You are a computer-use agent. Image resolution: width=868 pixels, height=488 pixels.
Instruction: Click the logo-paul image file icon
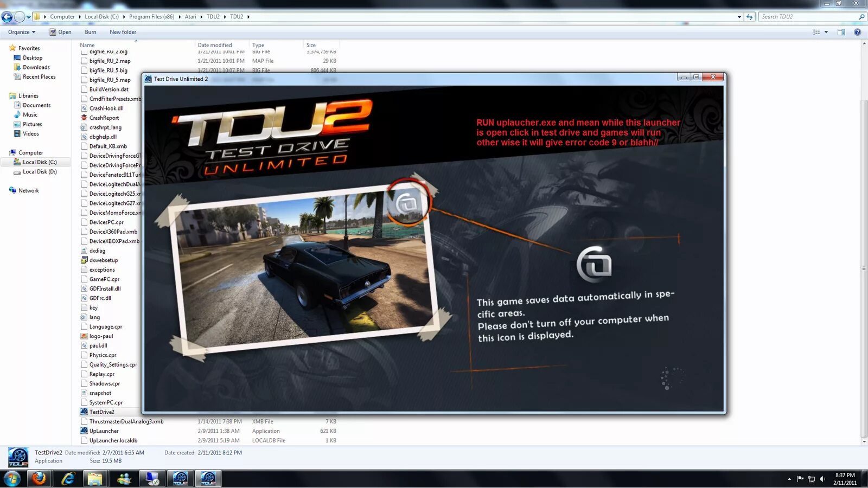pyautogui.click(x=84, y=336)
